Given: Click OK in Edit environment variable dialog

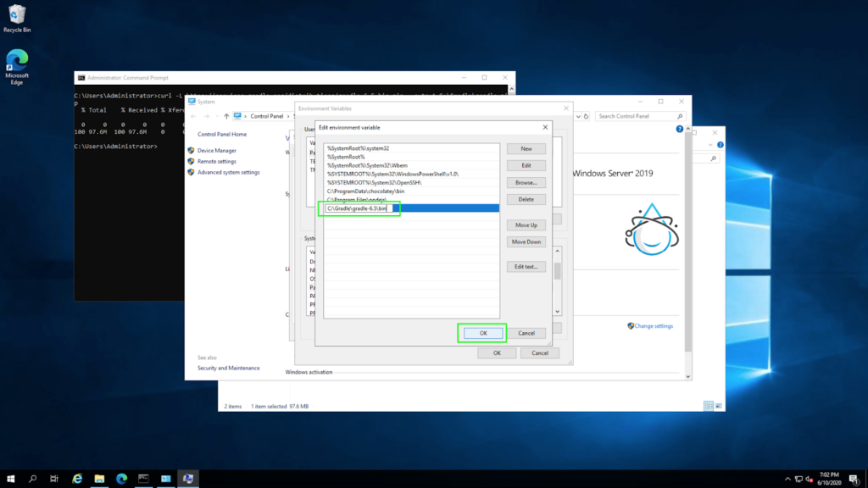Looking at the screenshot, I should pos(483,333).
